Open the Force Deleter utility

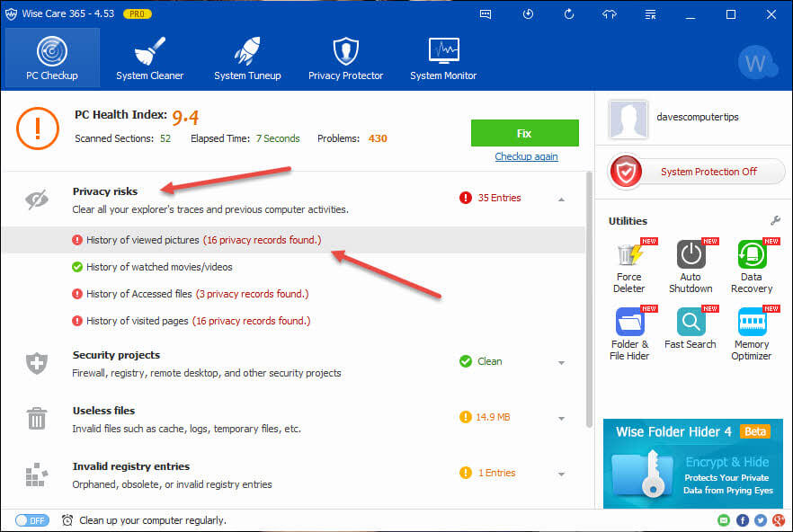click(629, 267)
